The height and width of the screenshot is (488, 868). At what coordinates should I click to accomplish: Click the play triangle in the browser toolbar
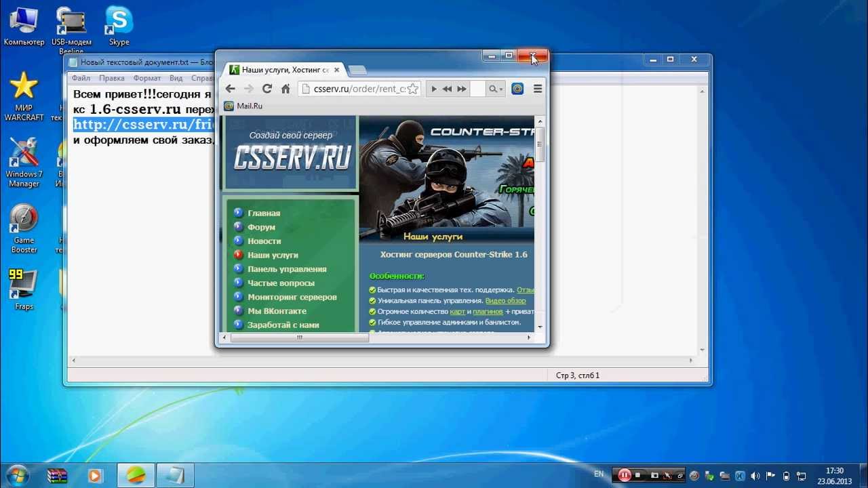pos(434,89)
